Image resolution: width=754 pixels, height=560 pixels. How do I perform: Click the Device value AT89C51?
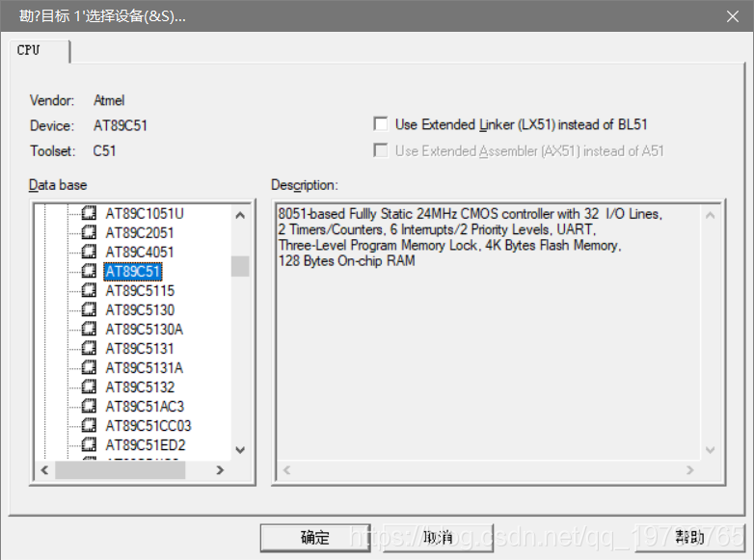click(121, 125)
